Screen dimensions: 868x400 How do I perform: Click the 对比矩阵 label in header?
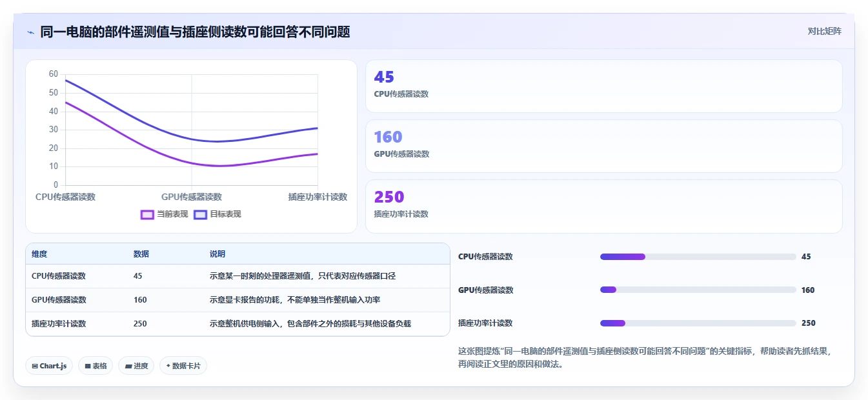[824, 31]
